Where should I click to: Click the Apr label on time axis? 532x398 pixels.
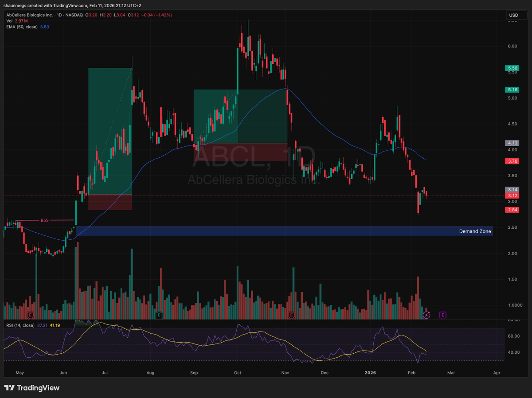pyautogui.click(x=497, y=373)
